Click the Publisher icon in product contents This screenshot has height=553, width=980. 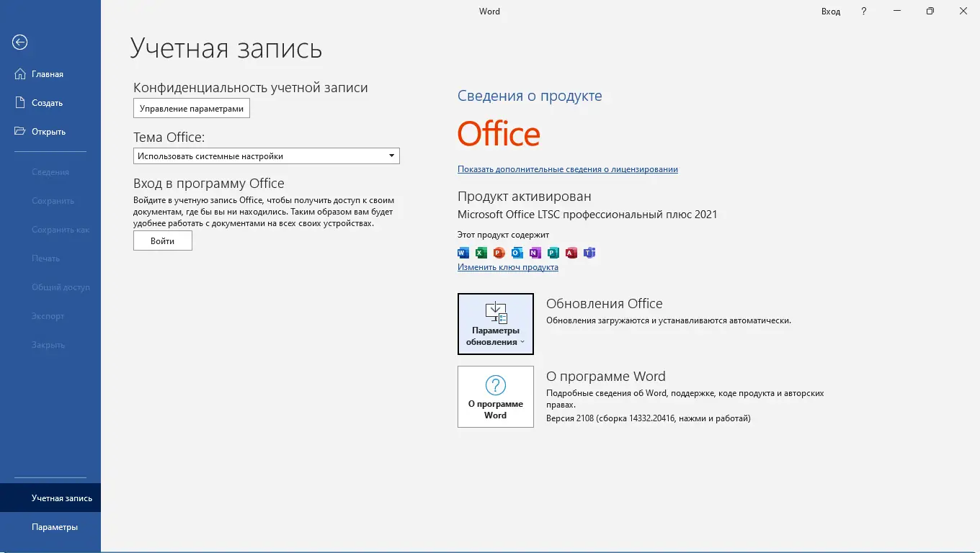point(553,253)
